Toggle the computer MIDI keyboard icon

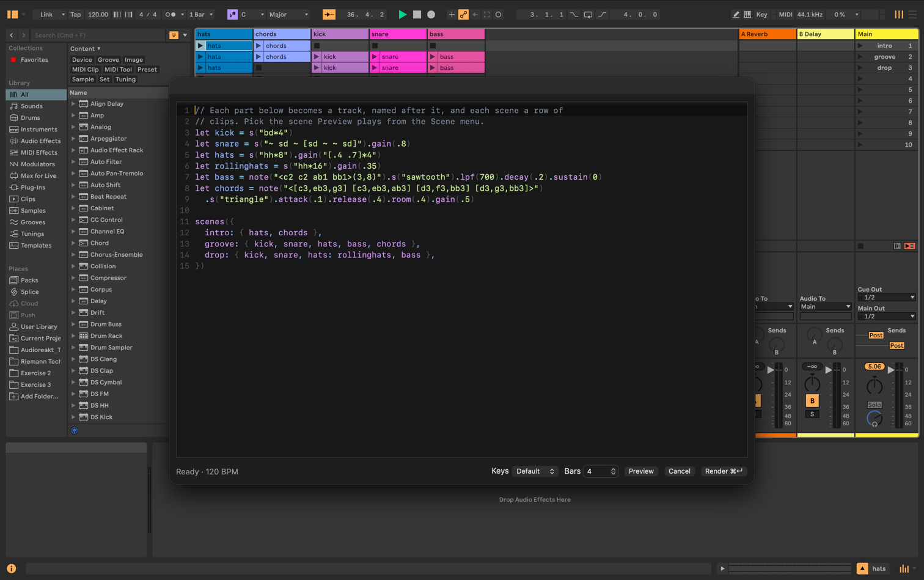[747, 15]
